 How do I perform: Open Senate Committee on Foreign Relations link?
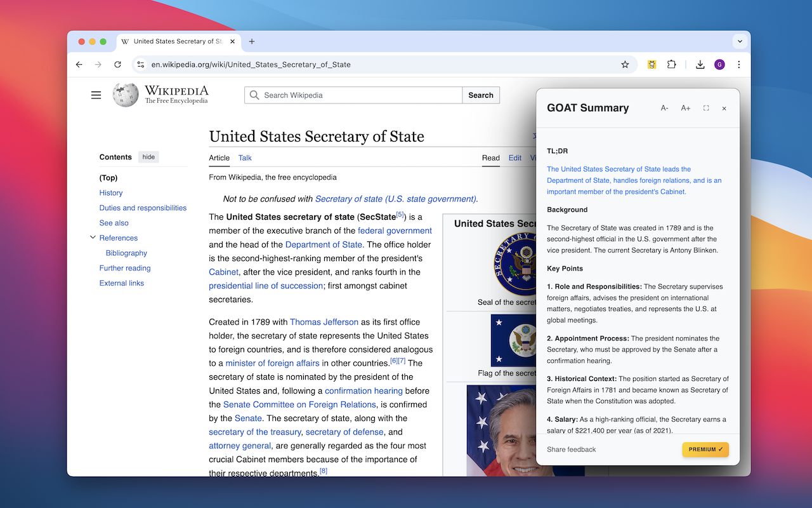pyautogui.click(x=299, y=404)
